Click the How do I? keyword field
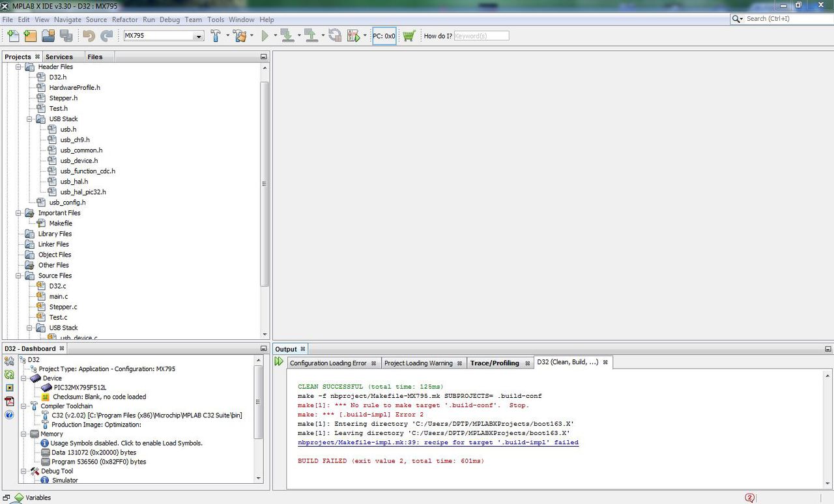The height and width of the screenshot is (504, 834). click(x=482, y=36)
